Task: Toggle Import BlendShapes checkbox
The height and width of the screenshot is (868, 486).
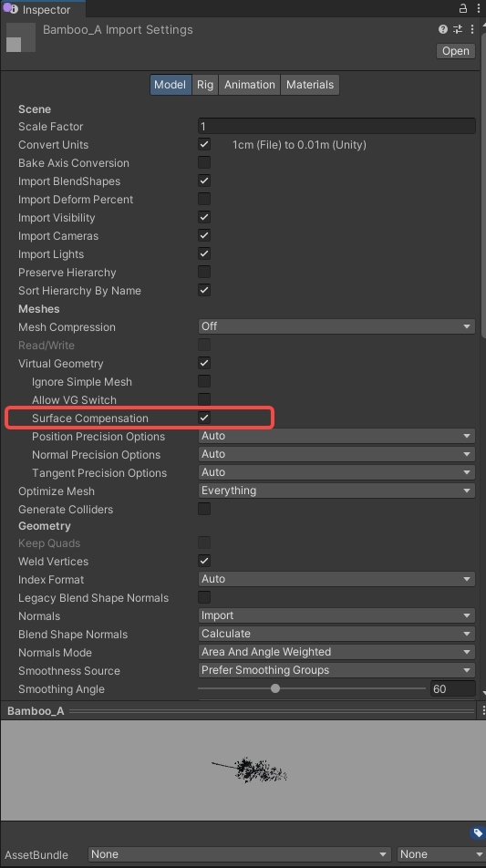Action: tap(204, 181)
